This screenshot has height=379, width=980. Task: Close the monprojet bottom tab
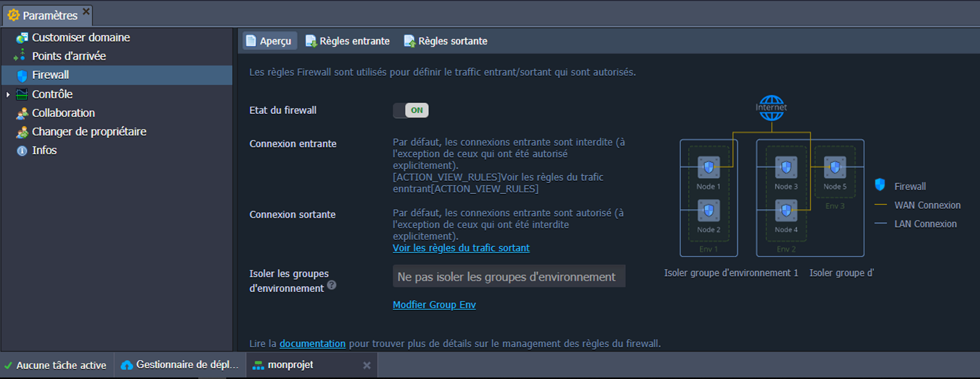click(x=366, y=365)
